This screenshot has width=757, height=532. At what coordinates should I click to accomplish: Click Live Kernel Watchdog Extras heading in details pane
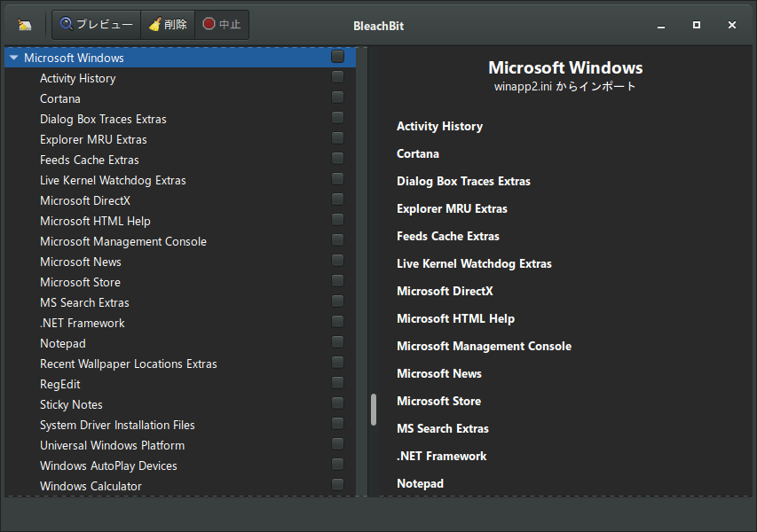474,264
